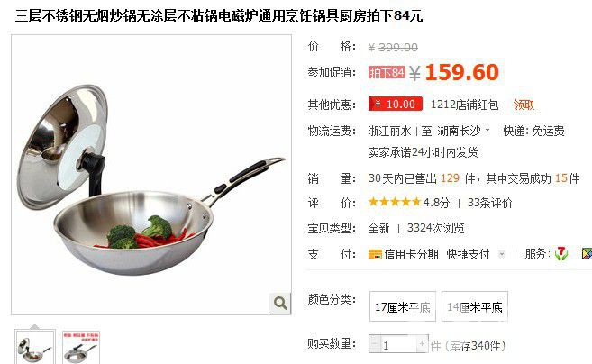Expand the 快捷支付 payment options arrow
Screen dimensions: 592x364
502,254
